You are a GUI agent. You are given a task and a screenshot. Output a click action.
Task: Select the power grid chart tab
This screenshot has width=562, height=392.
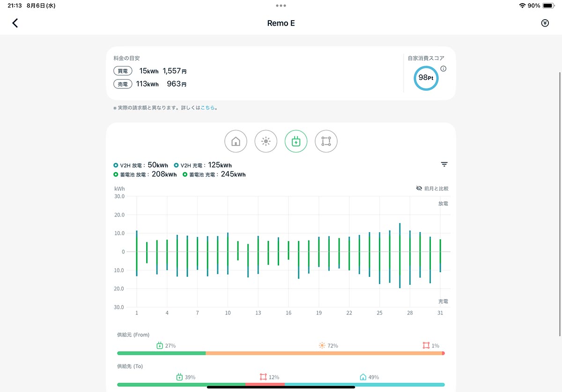tap(326, 141)
